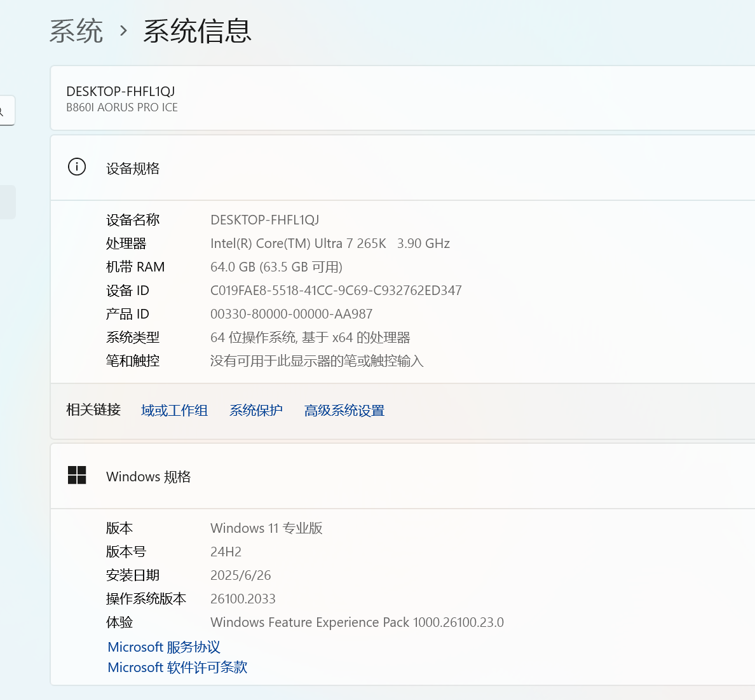Click the Intel Core Ultra 7 265K processor value
The image size is (755, 700).
coord(330,244)
